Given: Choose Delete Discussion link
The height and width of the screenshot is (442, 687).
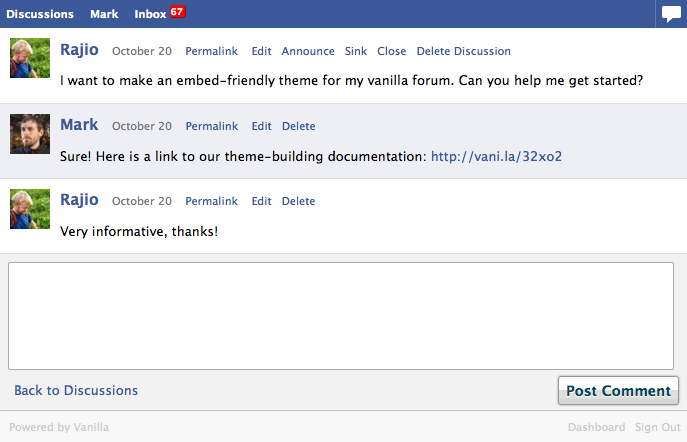Looking at the screenshot, I should (464, 51).
